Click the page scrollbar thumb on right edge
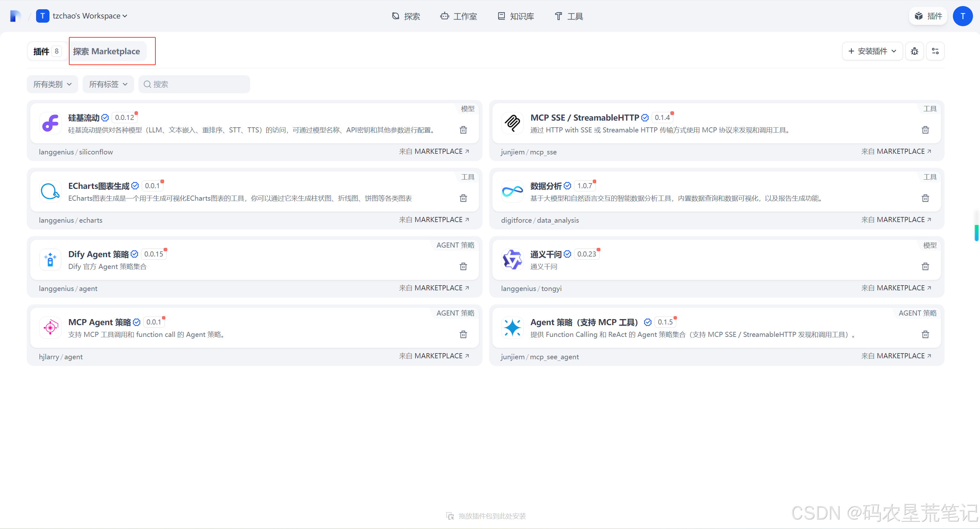 point(976,233)
